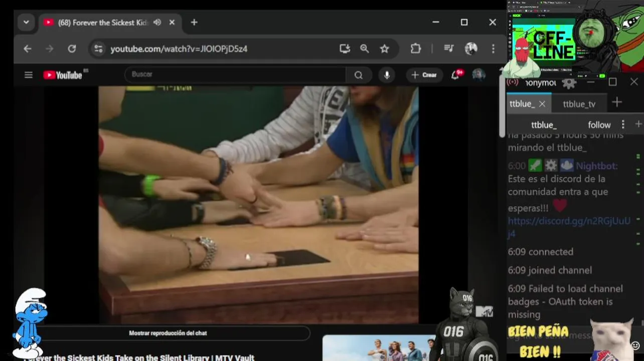View site information icon in address bar
Screen dimensions: 644x361
tap(98, 49)
